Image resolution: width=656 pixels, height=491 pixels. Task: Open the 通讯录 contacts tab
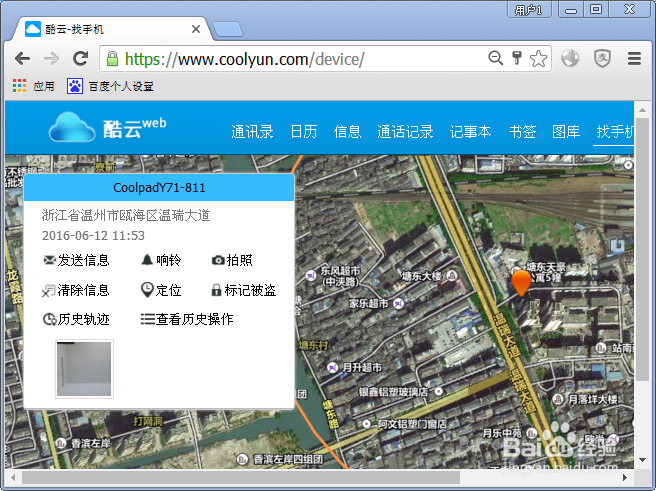pyautogui.click(x=252, y=132)
